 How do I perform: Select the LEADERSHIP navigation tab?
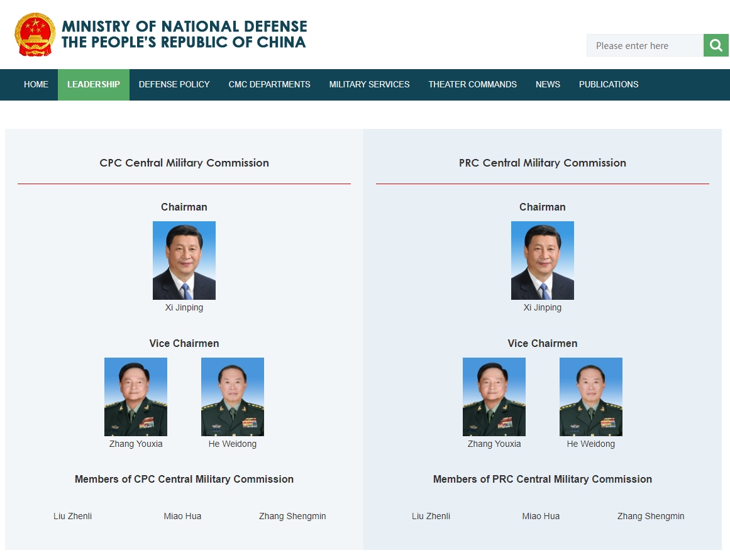point(94,84)
